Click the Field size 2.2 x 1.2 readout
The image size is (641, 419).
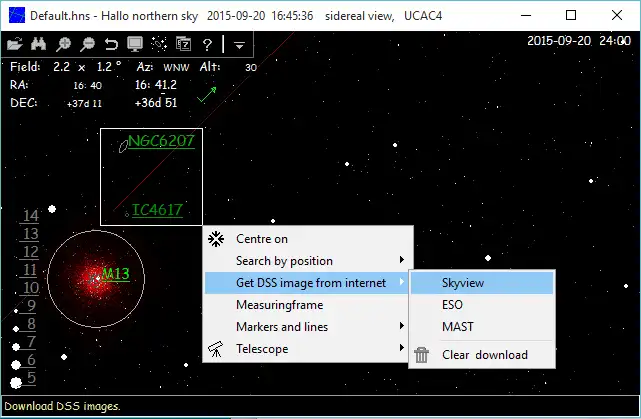(65, 67)
